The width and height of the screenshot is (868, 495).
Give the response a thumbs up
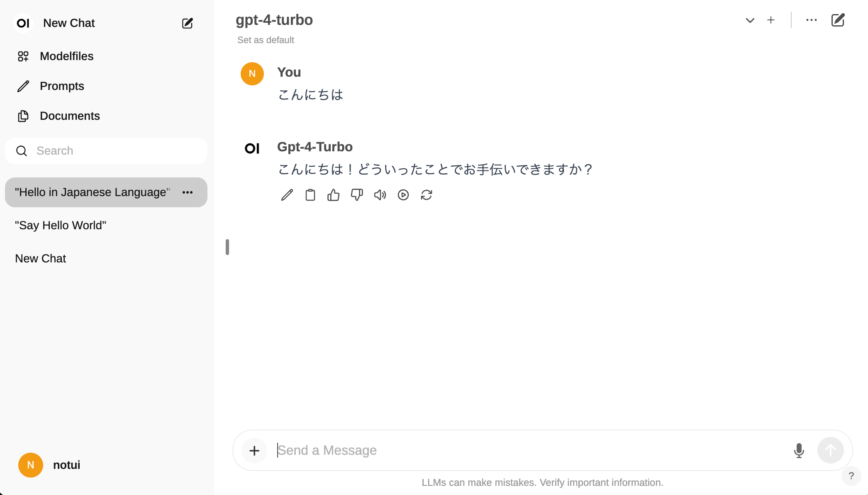[333, 195]
